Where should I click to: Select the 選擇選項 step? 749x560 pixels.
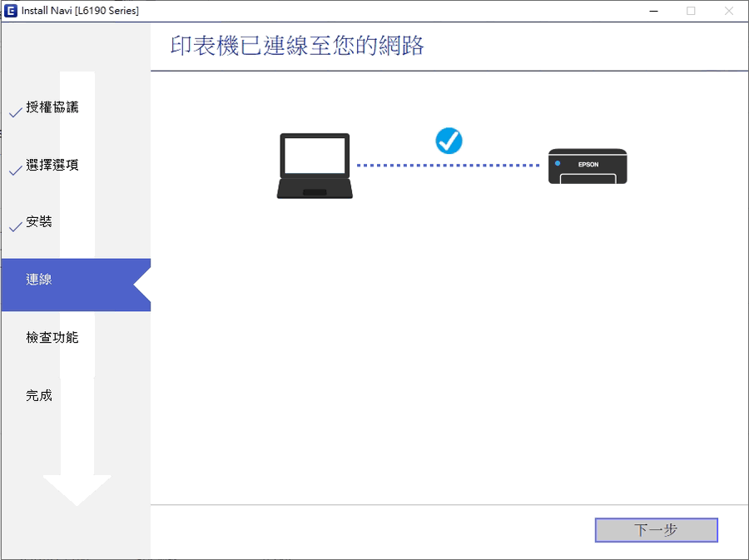click(x=52, y=166)
